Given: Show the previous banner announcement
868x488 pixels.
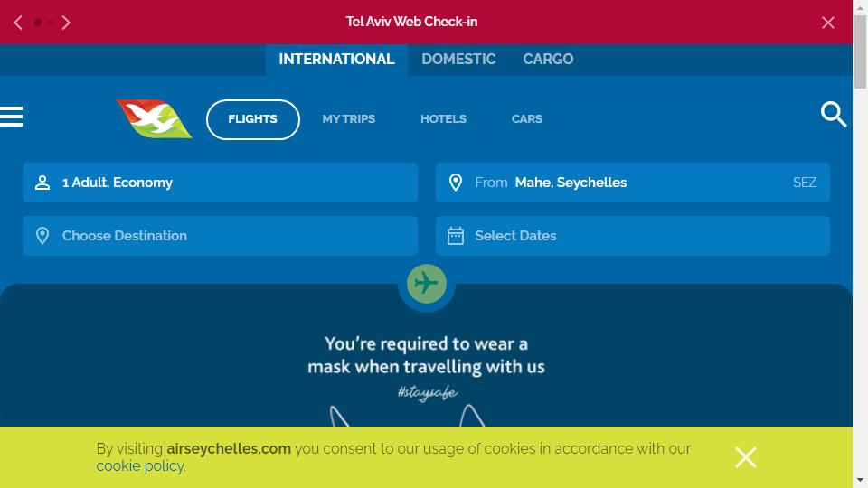Looking at the screenshot, I should coord(18,22).
